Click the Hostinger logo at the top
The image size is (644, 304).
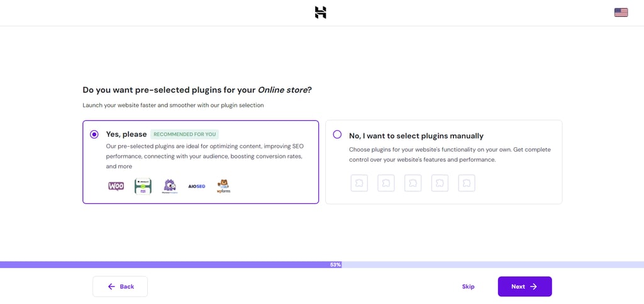(320, 13)
